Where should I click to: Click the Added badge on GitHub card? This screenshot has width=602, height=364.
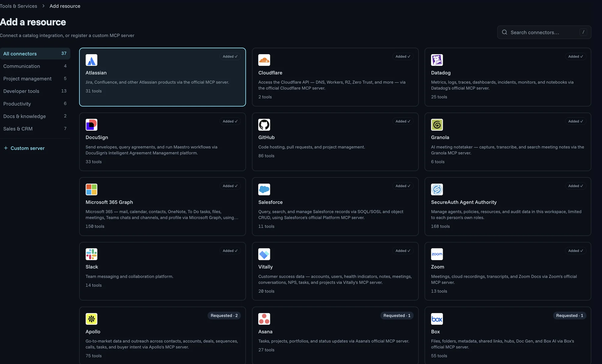coord(403,121)
